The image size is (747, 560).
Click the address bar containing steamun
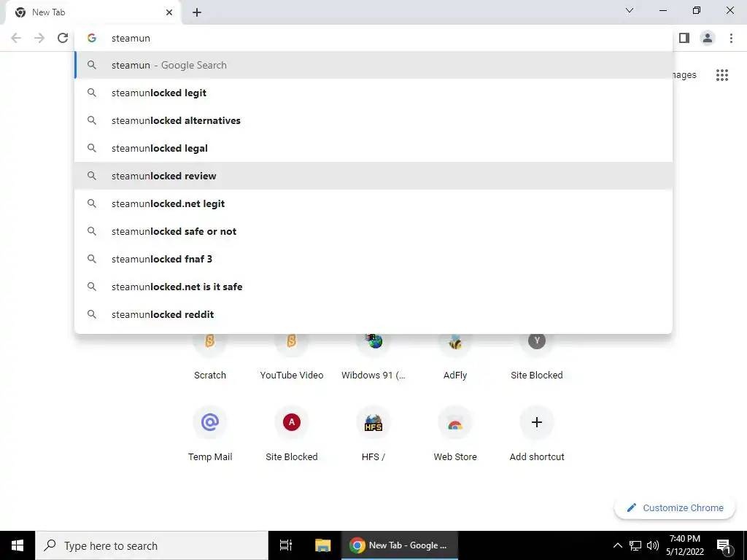(373, 38)
